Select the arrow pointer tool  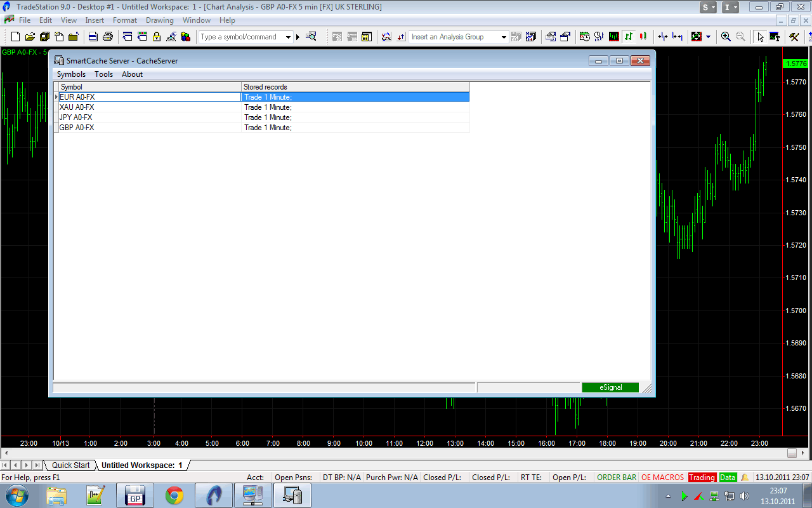click(760, 37)
